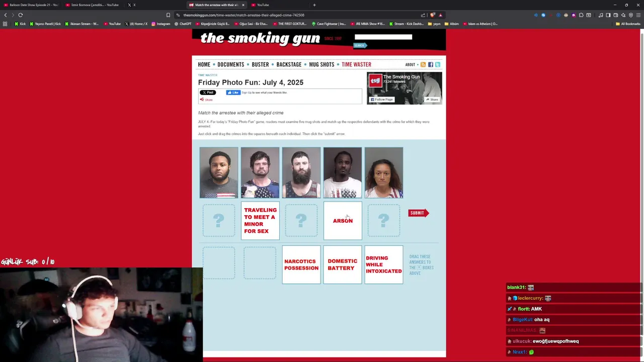
Task: Click the music note toolbar icon
Action: pos(601,15)
